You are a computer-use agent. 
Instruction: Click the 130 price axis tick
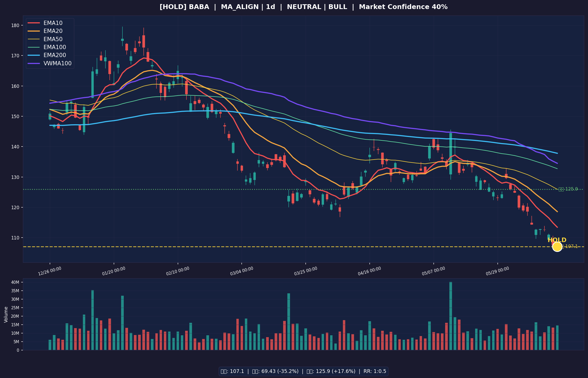(15, 177)
